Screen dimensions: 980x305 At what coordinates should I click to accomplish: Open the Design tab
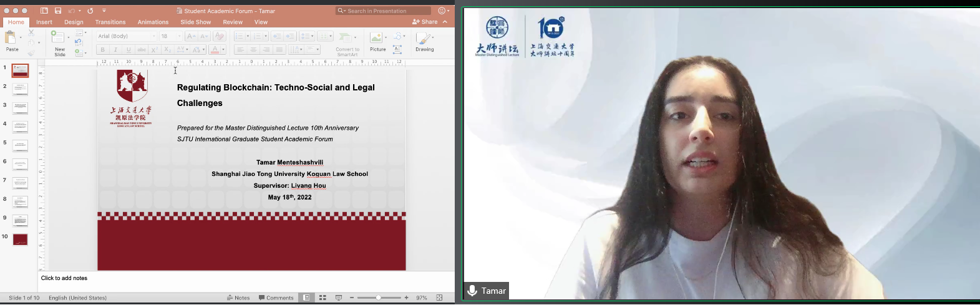coord(74,22)
